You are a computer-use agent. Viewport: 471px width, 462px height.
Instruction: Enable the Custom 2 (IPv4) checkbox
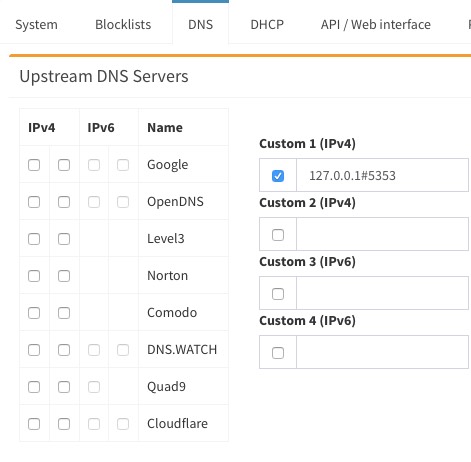(278, 235)
